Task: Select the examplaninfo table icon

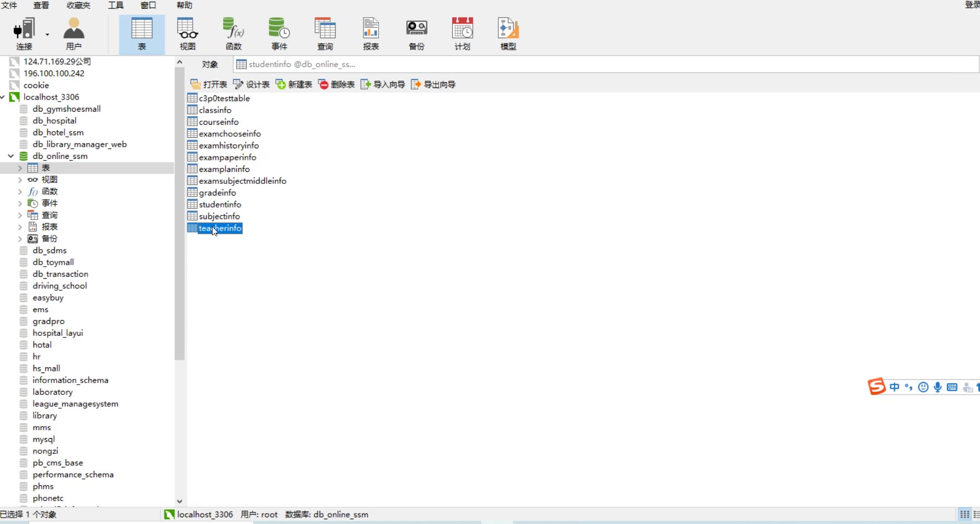Action: 192,169
